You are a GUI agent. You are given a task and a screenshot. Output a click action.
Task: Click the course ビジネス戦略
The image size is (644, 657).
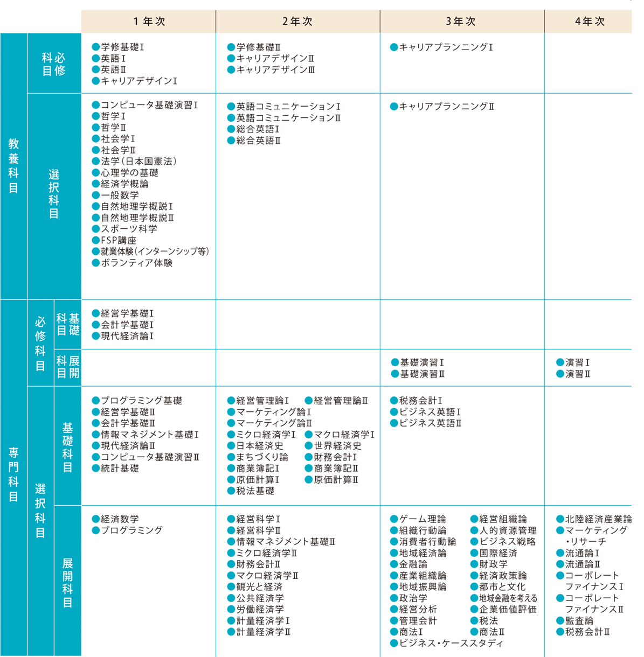503,542
